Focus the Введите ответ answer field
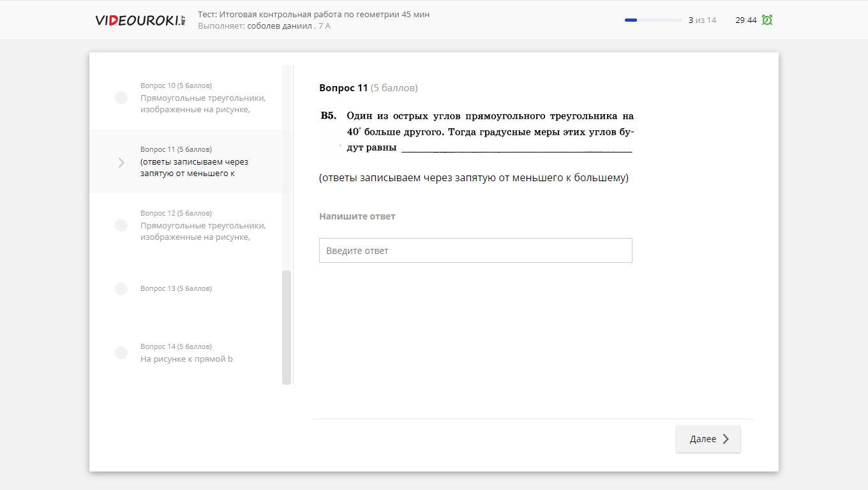Screen dimensions: 868x490 (x=475, y=250)
